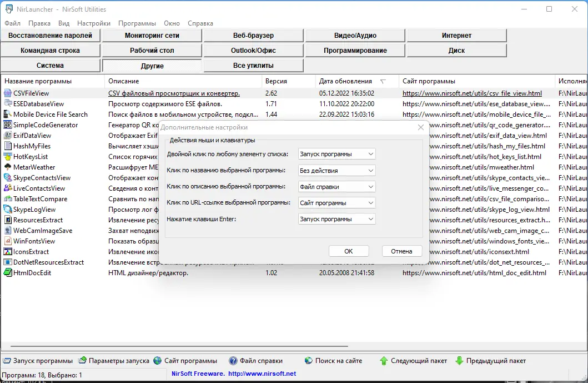
Task: Click the Launch options toolbar icon
Action: (x=82, y=361)
